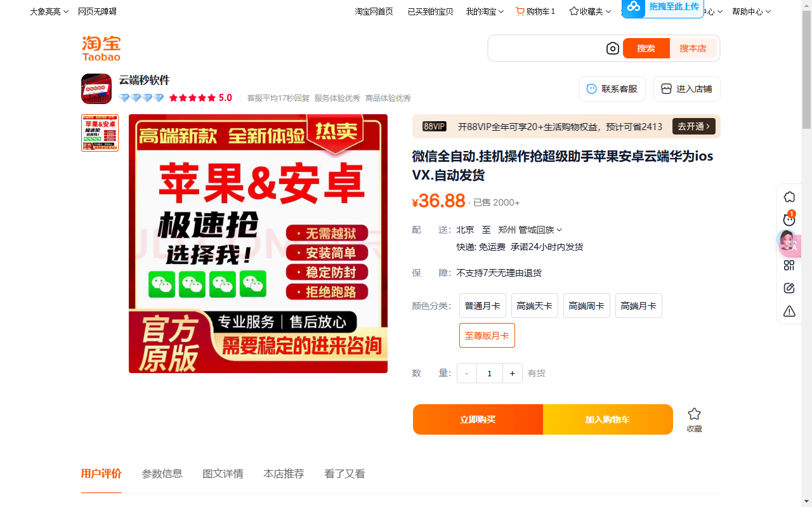Select the 高端周卡 option
Image resolution: width=812 pixels, height=507 pixels.
point(587,306)
